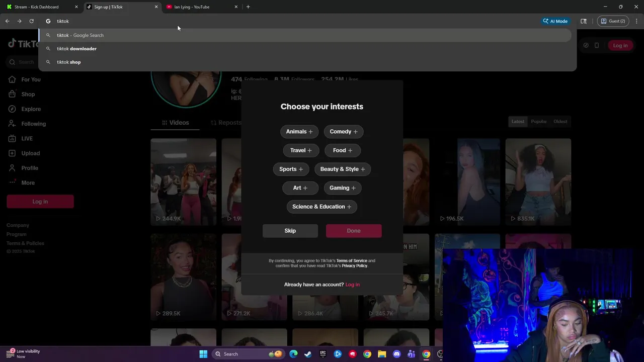Choose 'tiktok shop' suggestion

(305, 62)
